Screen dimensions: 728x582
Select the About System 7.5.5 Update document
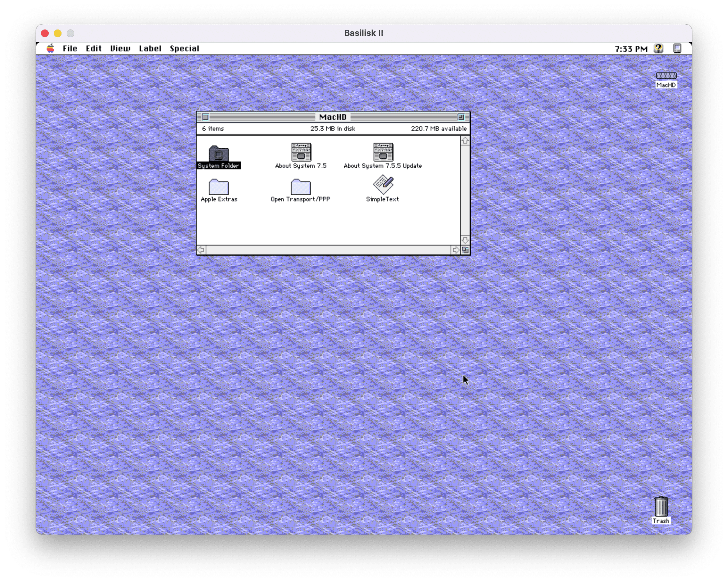(x=383, y=152)
